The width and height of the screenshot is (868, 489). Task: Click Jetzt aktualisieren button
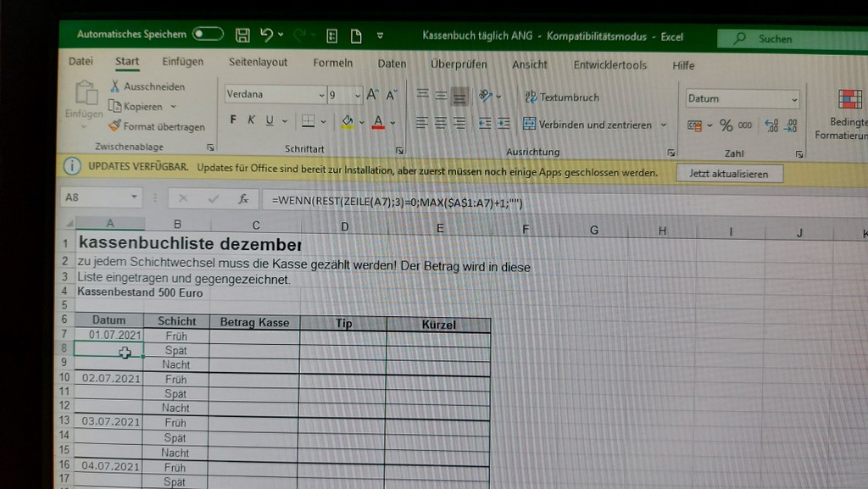pos(729,174)
